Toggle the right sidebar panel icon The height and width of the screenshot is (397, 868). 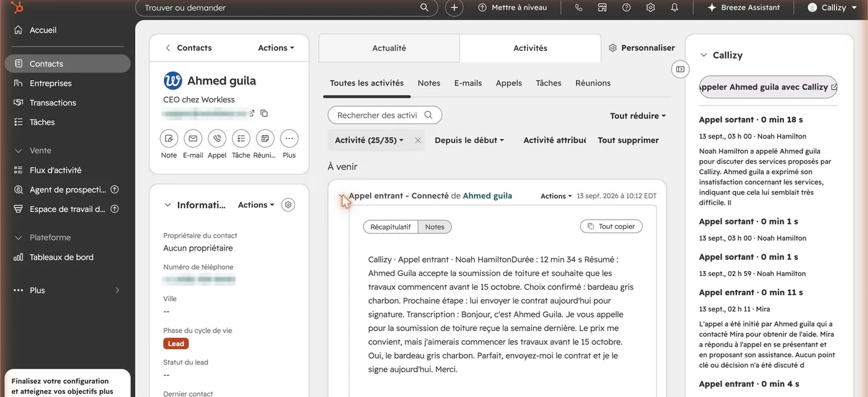click(680, 69)
